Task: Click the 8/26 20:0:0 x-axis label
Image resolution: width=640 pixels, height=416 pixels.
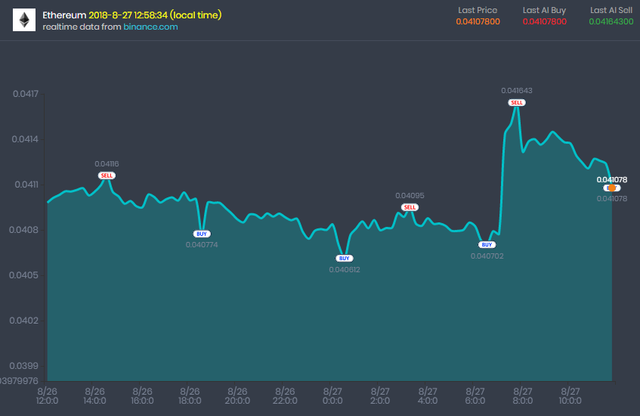Action: [x=238, y=396]
